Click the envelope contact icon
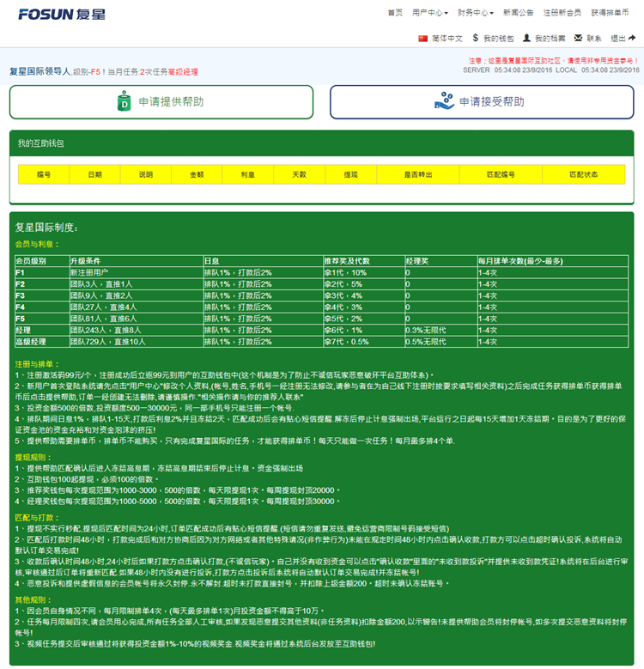Viewport: 644px width, 669px height. click(x=578, y=38)
